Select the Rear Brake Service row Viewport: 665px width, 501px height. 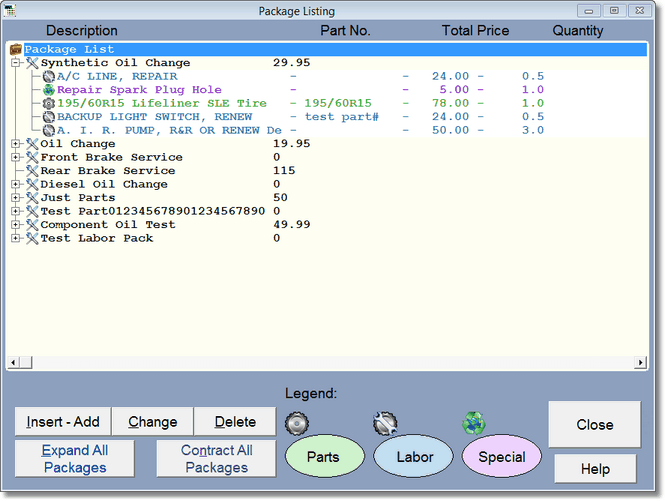[x=328, y=171]
